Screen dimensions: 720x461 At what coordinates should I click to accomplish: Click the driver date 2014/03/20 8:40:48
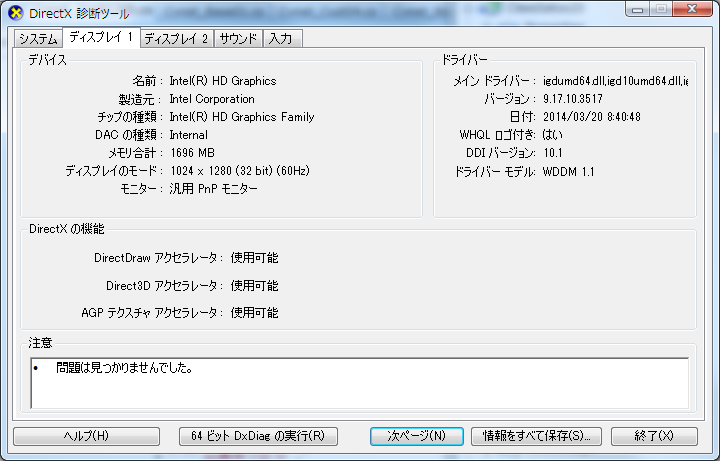[x=591, y=117]
